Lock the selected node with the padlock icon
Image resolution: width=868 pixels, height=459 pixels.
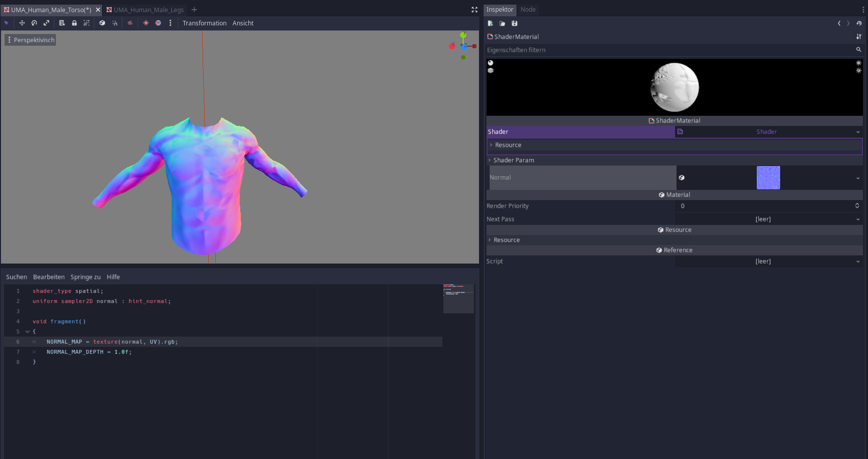pos(74,23)
